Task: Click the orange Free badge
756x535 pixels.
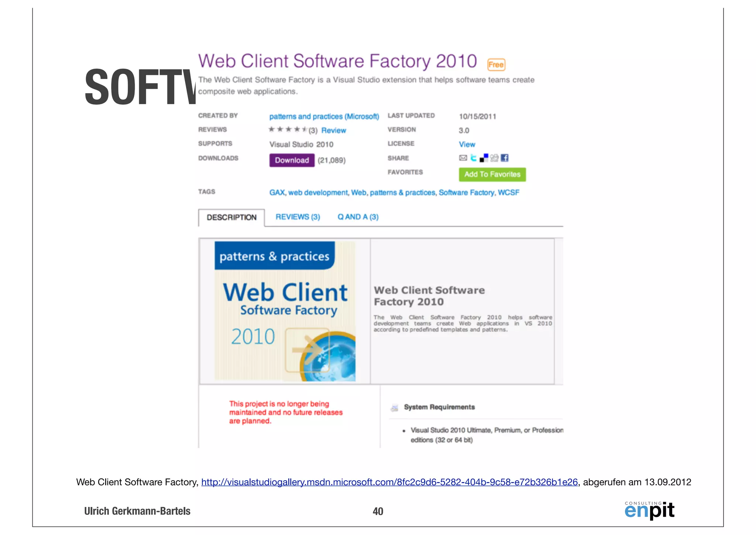Action: 496,65
